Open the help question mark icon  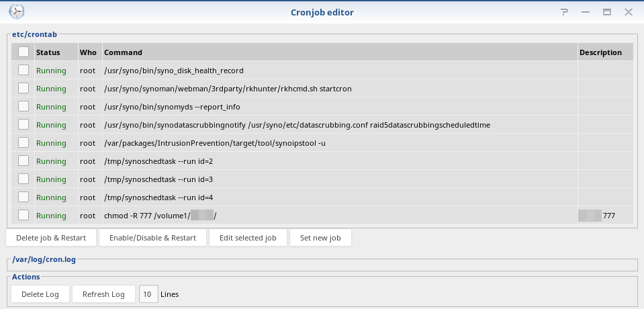pyautogui.click(x=564, y=12)
